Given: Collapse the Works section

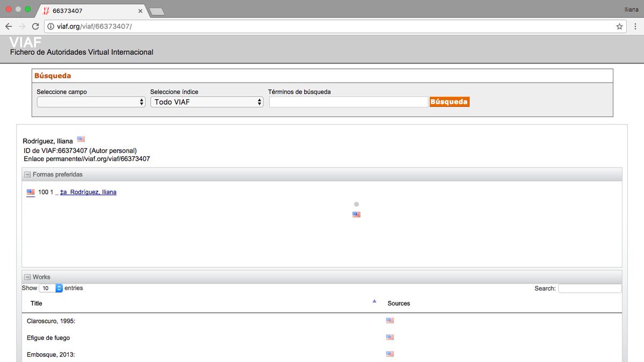Looking at the screenshot, I should click(27, 277).
